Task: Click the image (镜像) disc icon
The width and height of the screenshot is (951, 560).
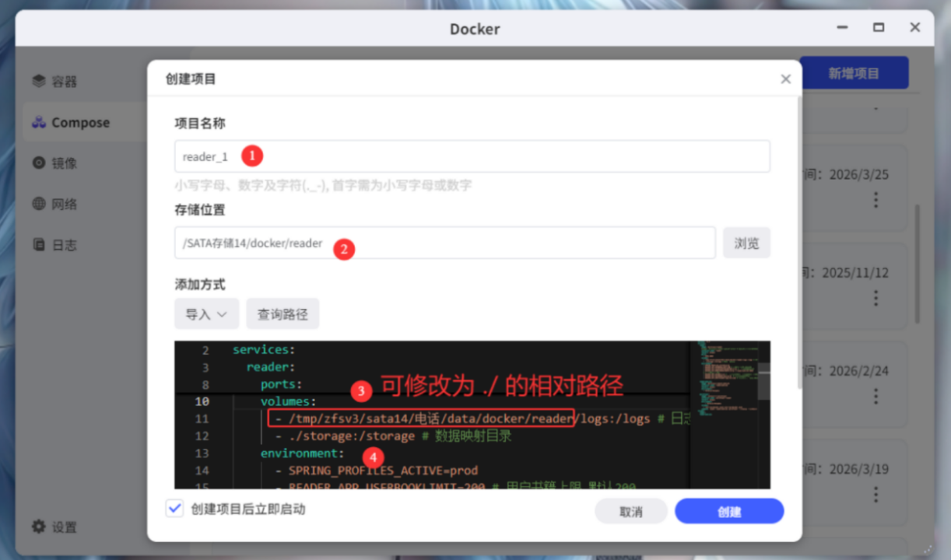Action: click(x=39, y=163)
